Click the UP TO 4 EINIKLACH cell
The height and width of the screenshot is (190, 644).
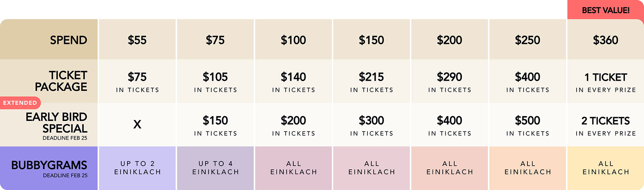coord(215,168)
